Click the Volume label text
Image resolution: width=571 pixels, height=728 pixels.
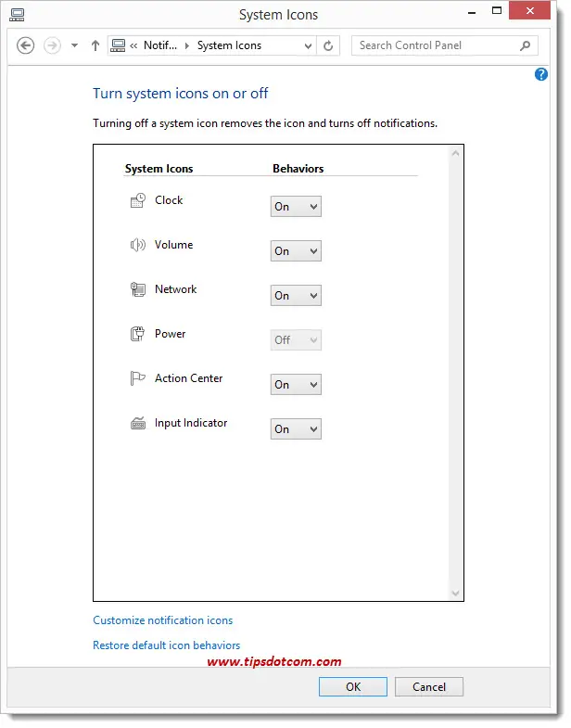pos(173,245)
